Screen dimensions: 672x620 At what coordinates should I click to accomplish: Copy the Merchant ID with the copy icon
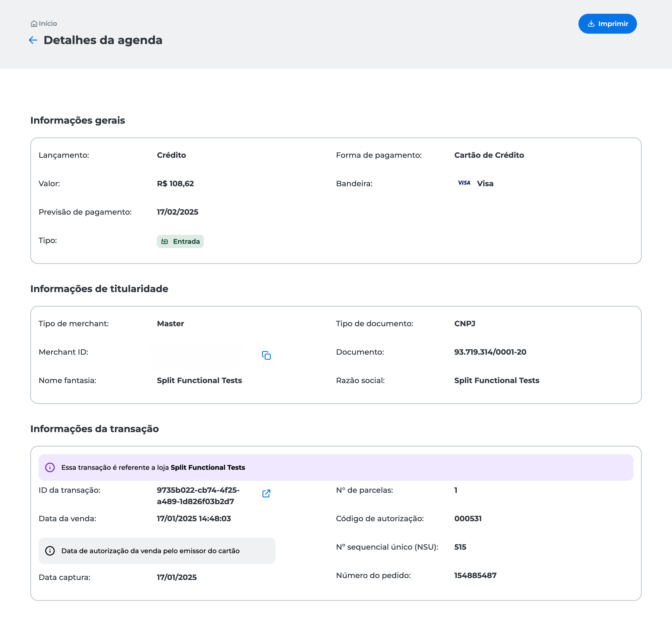click(266, 355)
